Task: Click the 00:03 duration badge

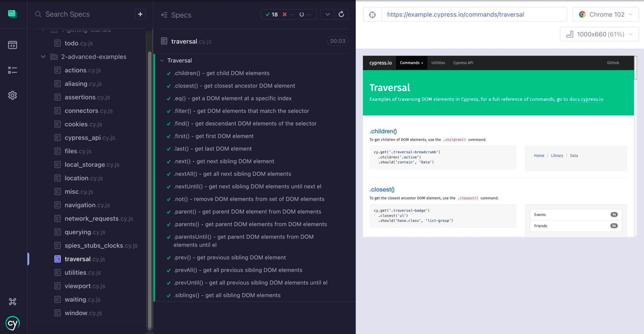Action: 337,41
